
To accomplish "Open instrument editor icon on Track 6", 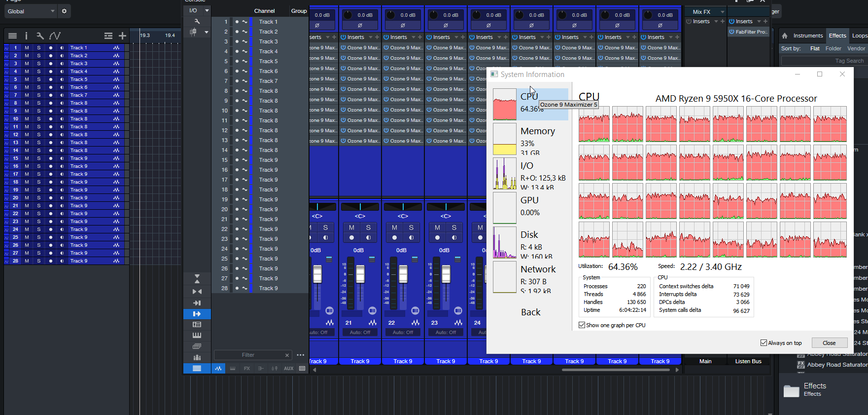I will pyautogui.click(x=116, y=87).
